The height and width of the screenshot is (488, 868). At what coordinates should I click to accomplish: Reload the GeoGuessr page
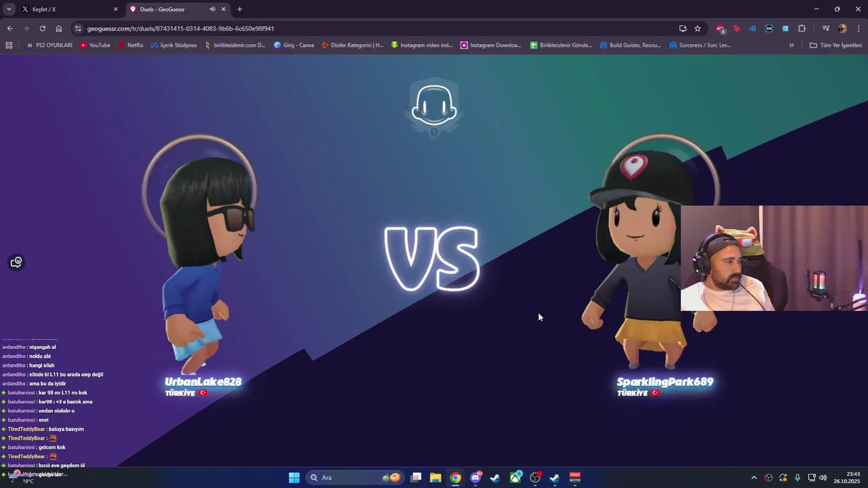(x=42, y=28)
